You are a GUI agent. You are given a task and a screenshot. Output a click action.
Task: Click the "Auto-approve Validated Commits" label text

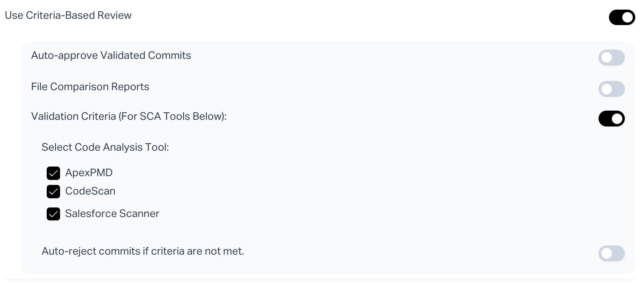[111, 56]
